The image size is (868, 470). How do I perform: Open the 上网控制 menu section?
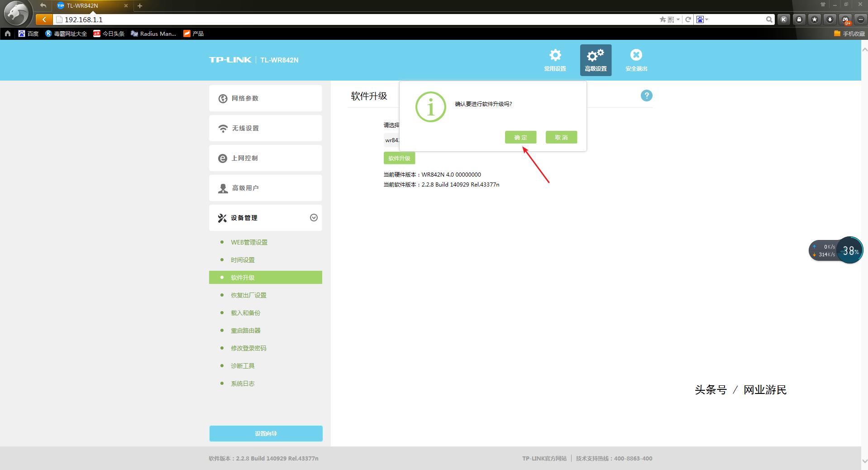[x=266, y=158]
